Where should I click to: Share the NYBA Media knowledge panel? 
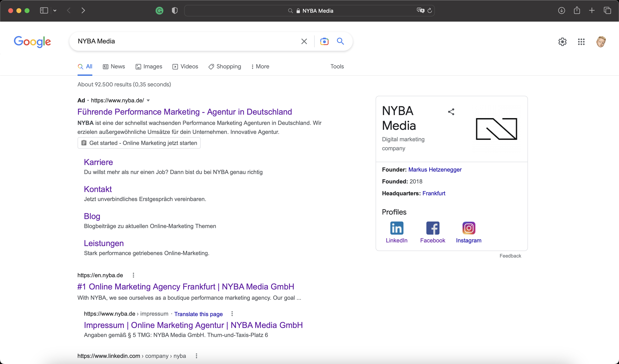click(451, 112)
